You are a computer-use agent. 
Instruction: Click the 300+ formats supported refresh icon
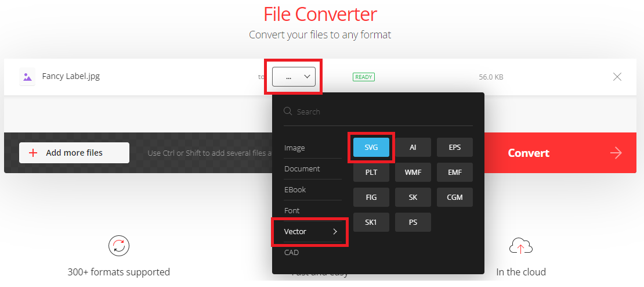[x=118, y=246]
